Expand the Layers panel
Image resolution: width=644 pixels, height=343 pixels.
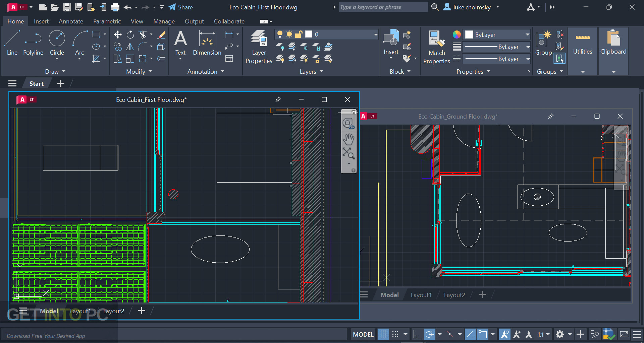tap(311, 71)
